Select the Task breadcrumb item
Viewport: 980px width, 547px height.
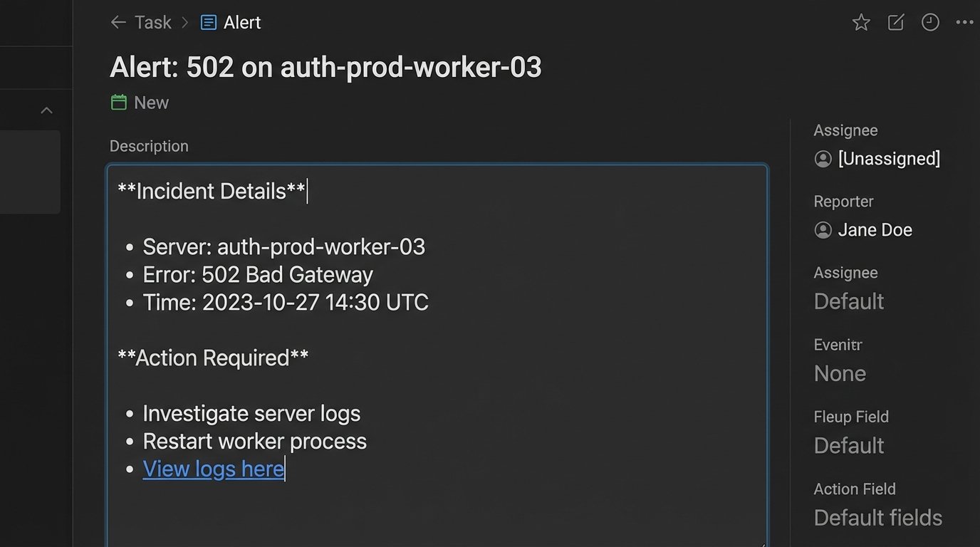[153, 23]
